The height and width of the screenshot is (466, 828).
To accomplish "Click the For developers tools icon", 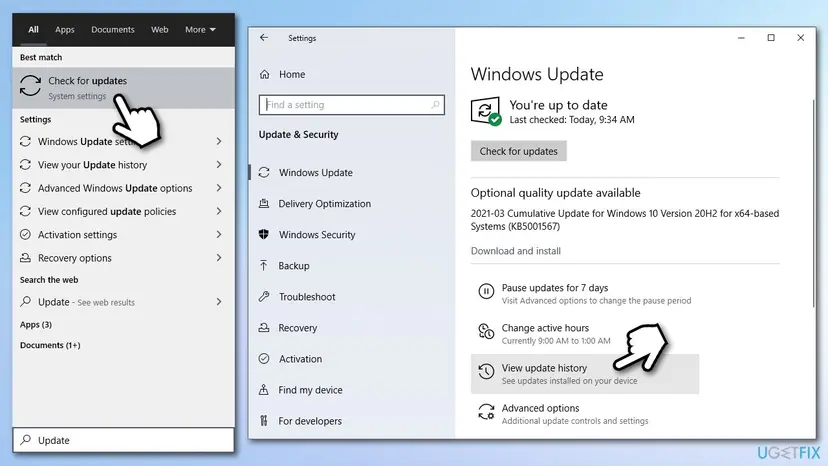I will click(x=264, y=421).
